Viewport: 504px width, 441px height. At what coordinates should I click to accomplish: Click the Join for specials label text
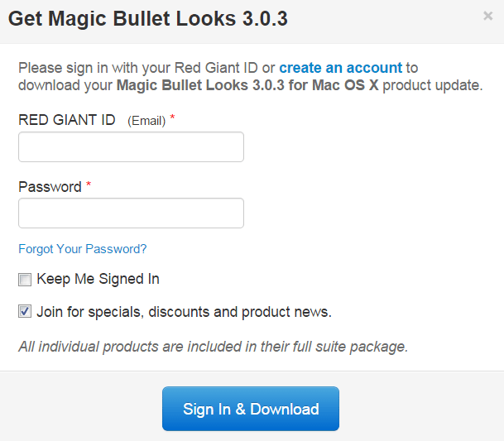184,313
